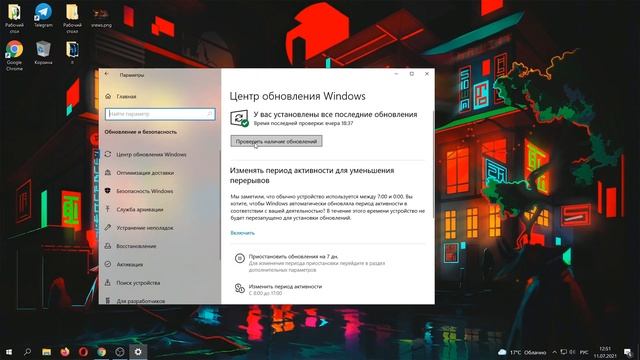This screenshot has height=360, width=640.
Task: Click the back arrow in Settings window
Action: (x=107, y=74)
